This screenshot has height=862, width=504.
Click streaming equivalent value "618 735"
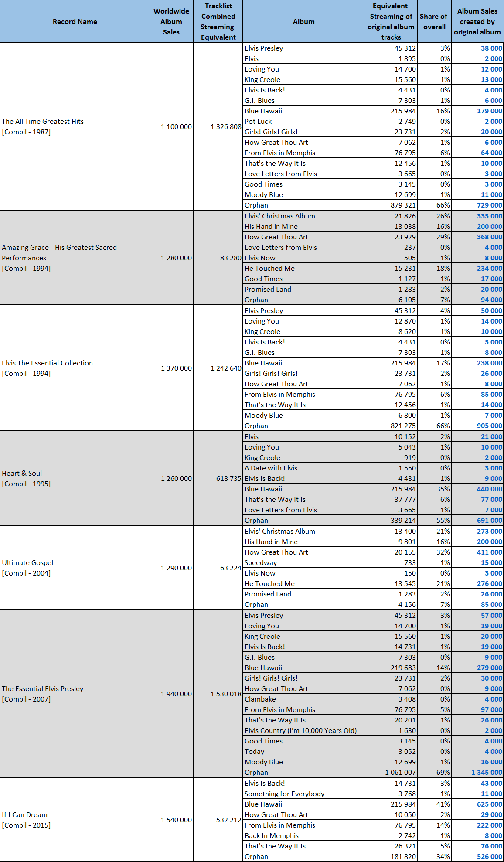(x=229, y=478)
